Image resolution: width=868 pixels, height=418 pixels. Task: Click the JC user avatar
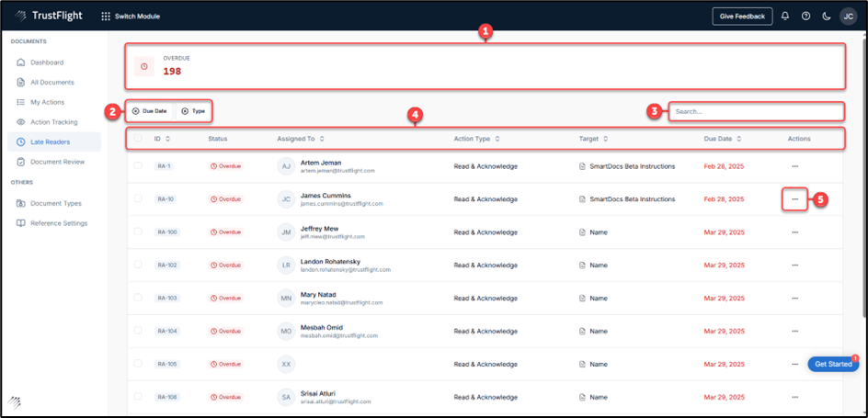[847, 16]
